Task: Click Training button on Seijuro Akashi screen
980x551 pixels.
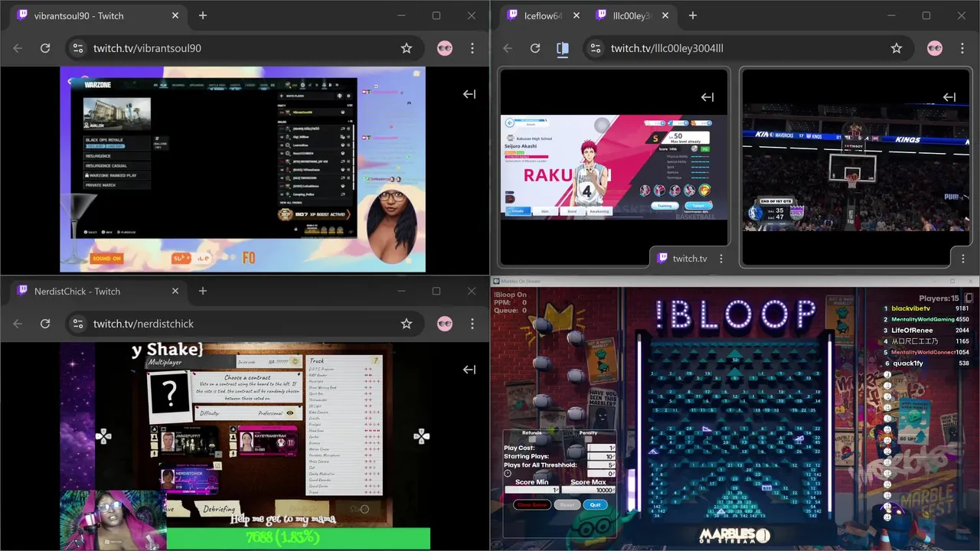Action: (665, 206)
